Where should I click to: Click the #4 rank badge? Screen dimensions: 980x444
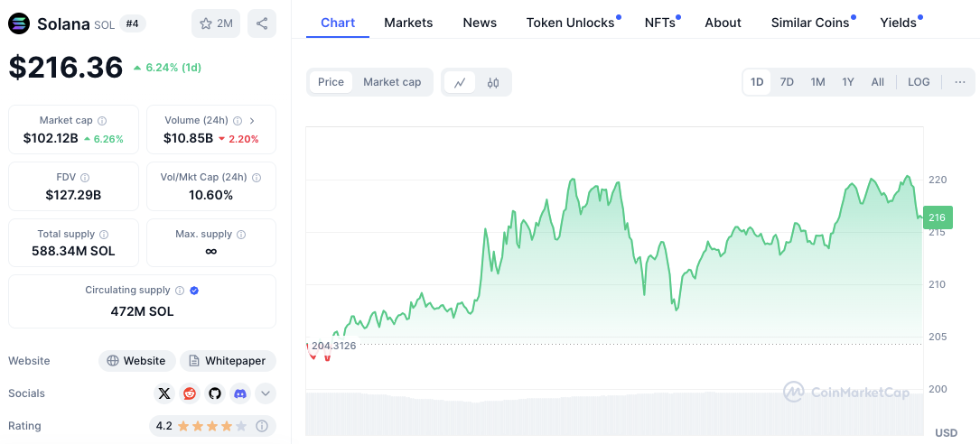point(132,23)
